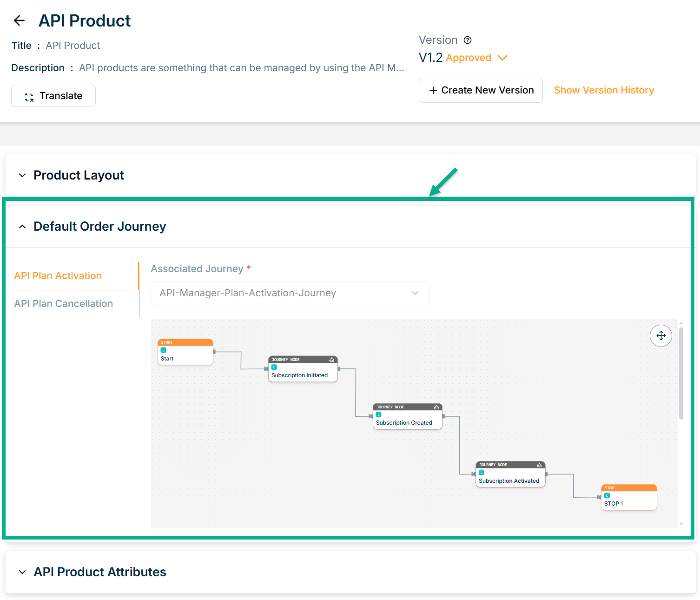
Task: Open the Associated Journey dropdown
Action: click(290, 293)
